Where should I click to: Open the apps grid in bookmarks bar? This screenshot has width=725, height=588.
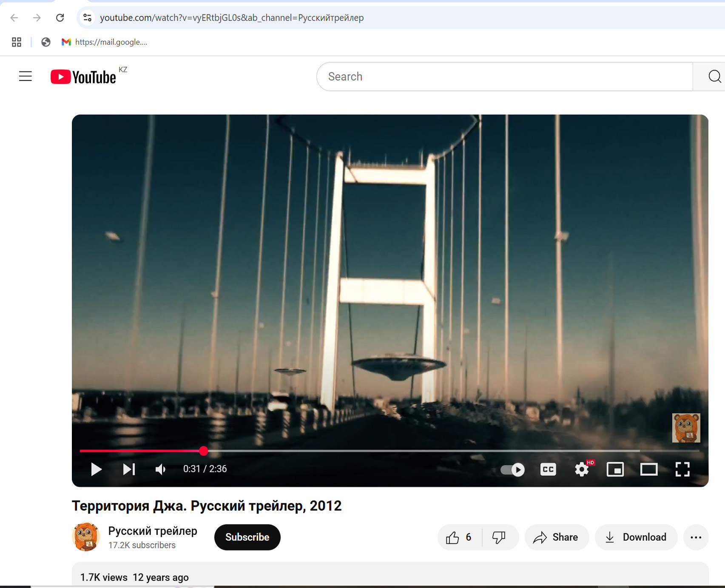[x=17, y=42]
